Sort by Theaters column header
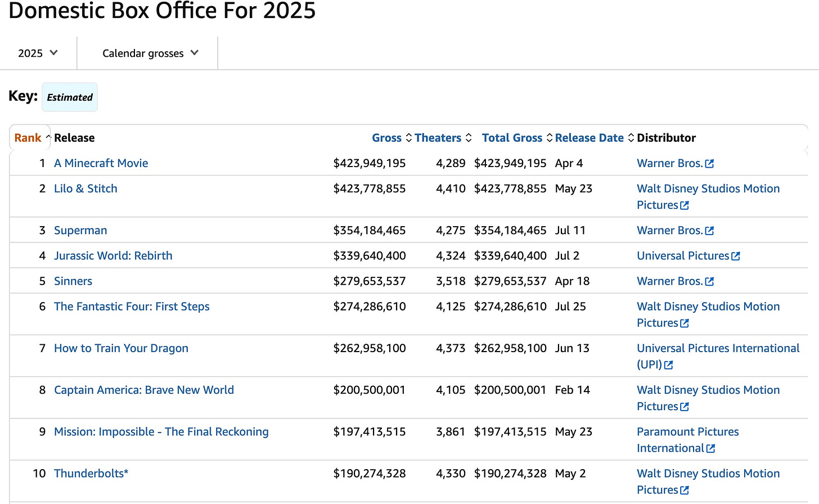819x504 pixels. (438, 138)
